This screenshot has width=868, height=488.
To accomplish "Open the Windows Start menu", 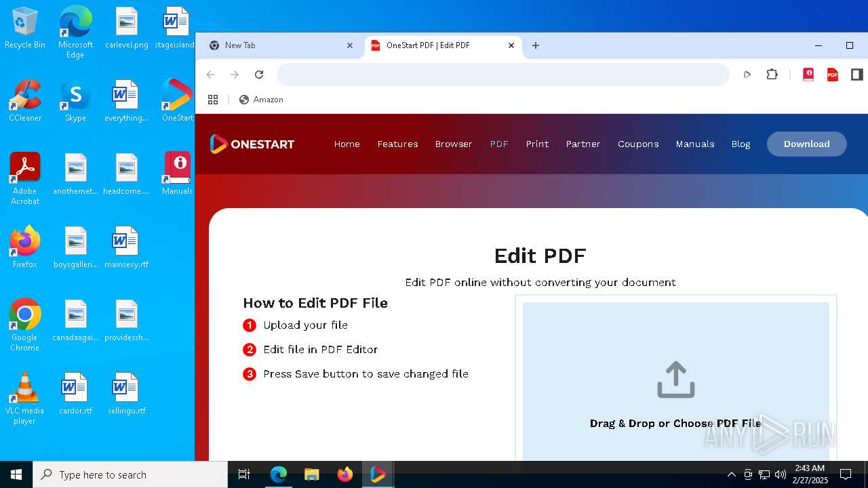I will (16, 475).
